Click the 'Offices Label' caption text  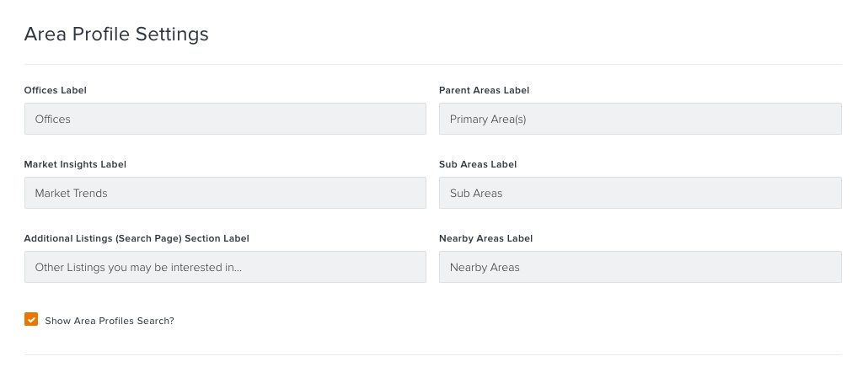coord(56,90)
